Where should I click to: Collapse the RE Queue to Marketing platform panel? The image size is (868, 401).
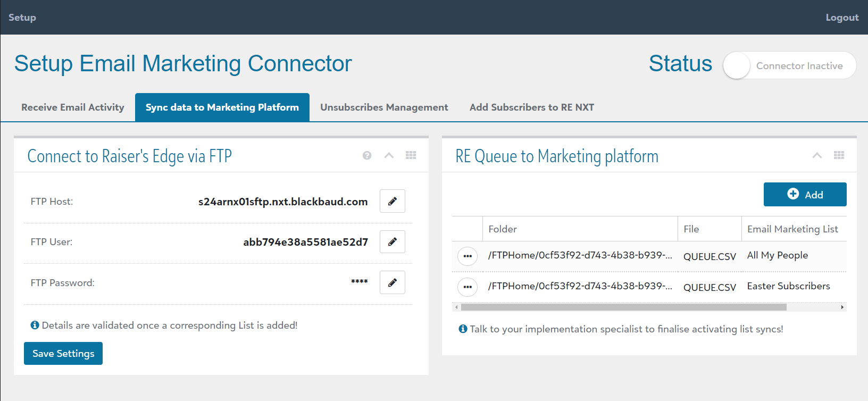pos(817,155)
